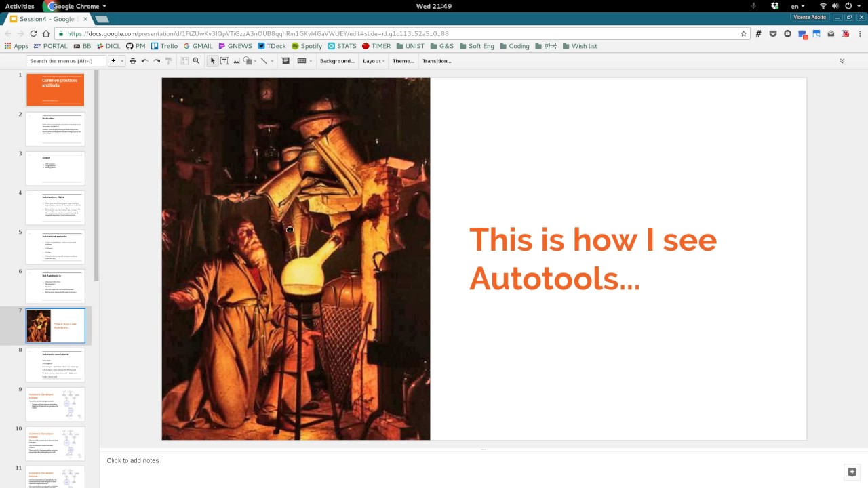The height and width of the screenshot is (488, 868).
Task: Click the Vicente Adolfo profile button
Action: [x=810, y=17]
